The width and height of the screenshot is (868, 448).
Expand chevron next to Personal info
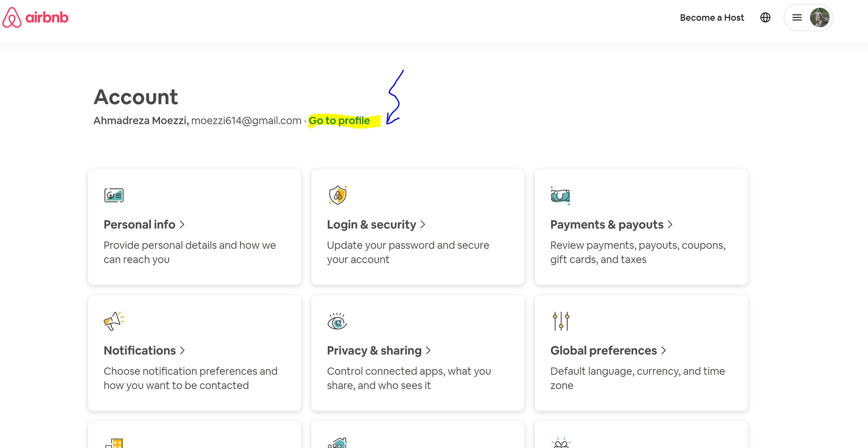[182, 225]
